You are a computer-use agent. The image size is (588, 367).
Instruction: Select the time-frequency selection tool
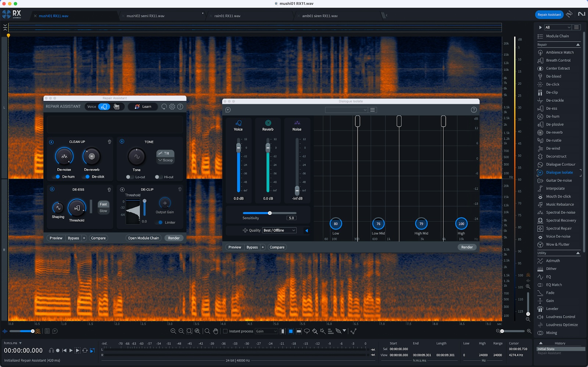tap(291, 331)
